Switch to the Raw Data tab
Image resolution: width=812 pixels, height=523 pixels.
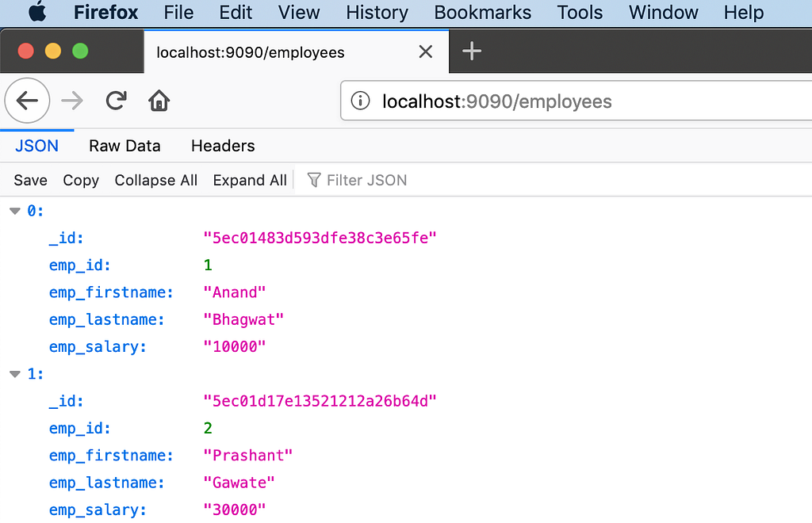coord(124,146)
